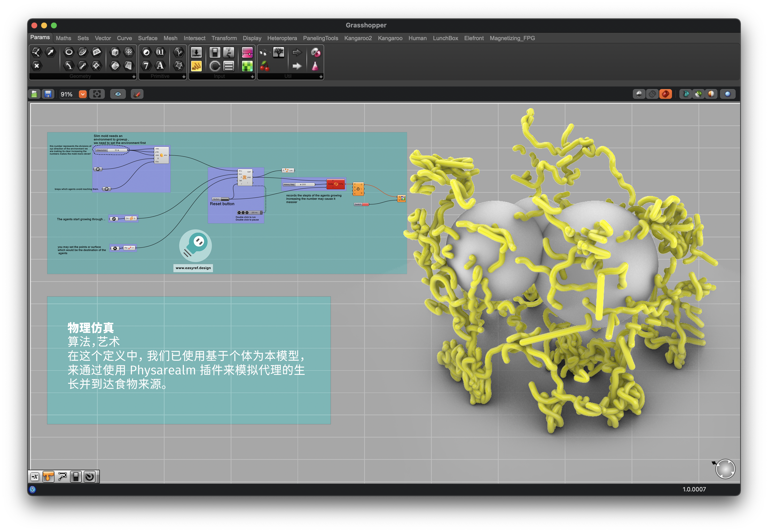This screenshot has height=532, width=768.
Task: Save the document with floppy disk icon
Action: [48, 94]
